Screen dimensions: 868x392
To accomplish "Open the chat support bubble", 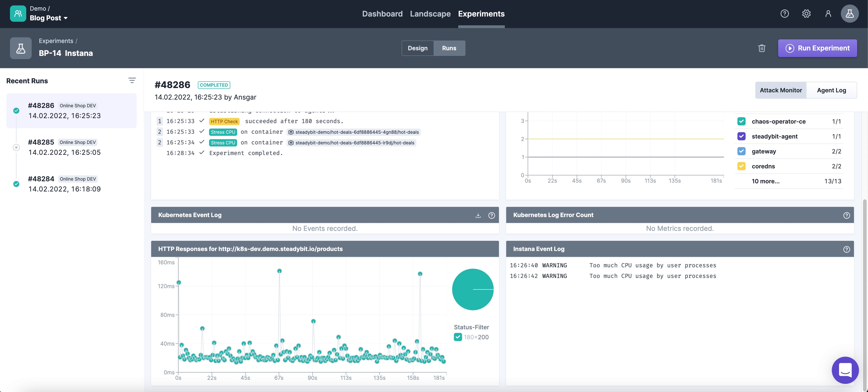I will [x=845, y=370].
